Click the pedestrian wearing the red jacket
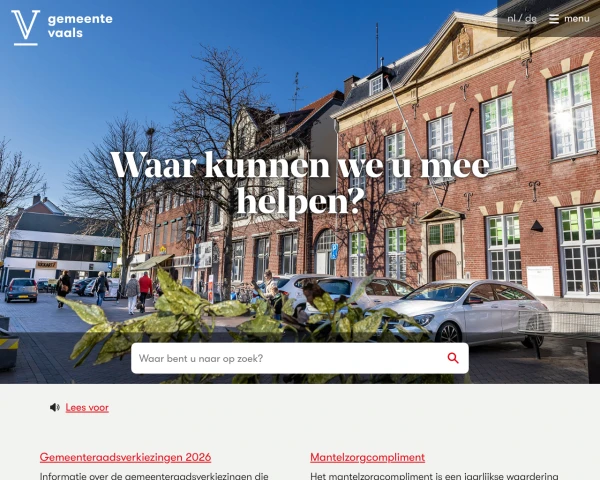This screenshot has width=600, height=480. (x=145, y=291)
